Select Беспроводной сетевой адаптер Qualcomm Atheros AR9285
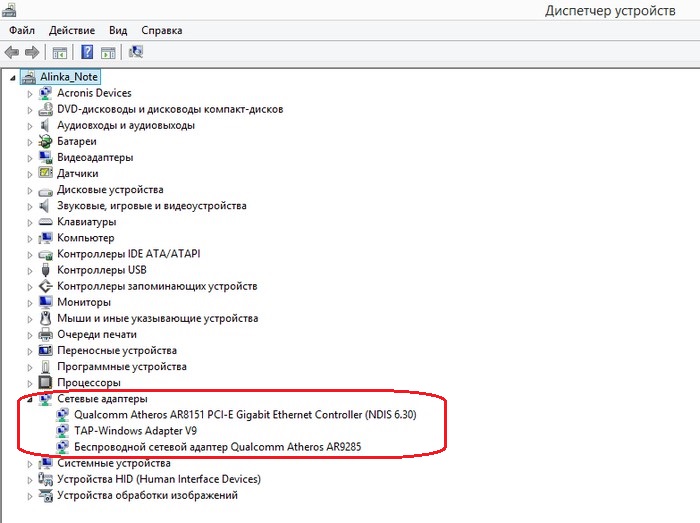700x523 pixels. [x=217, y=447]
